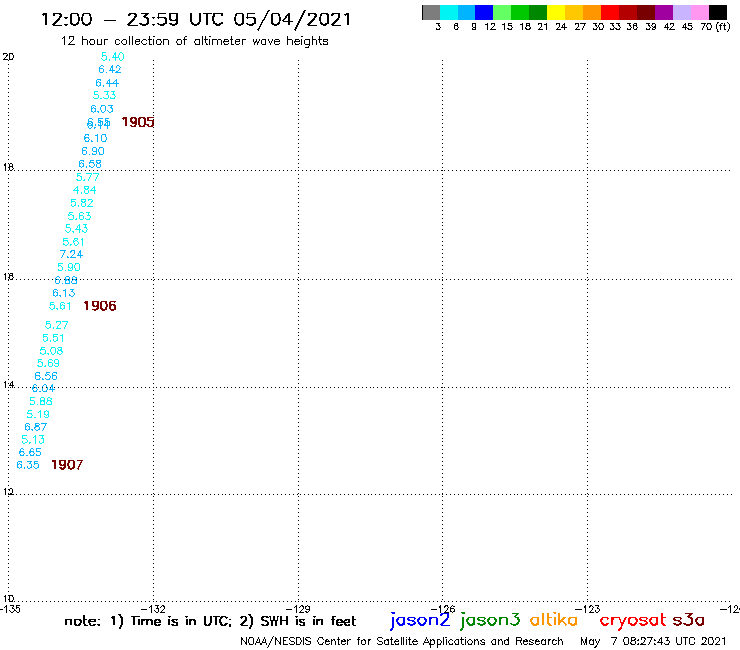The height and width of the screenshot is (650, 740).
Task: Click the yellow swatch in the color scale
Action: point(556,12)
